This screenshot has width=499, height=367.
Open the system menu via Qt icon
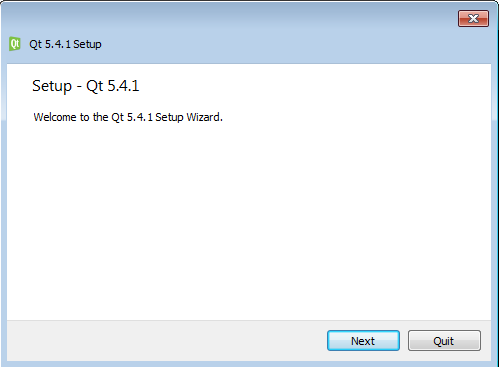click(x=15, y=44)
